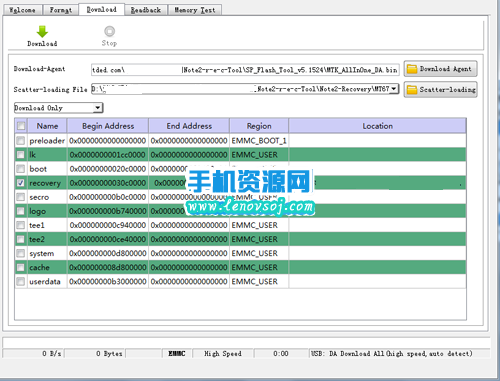Check the system partition checkbox

[x=21, y=253]
